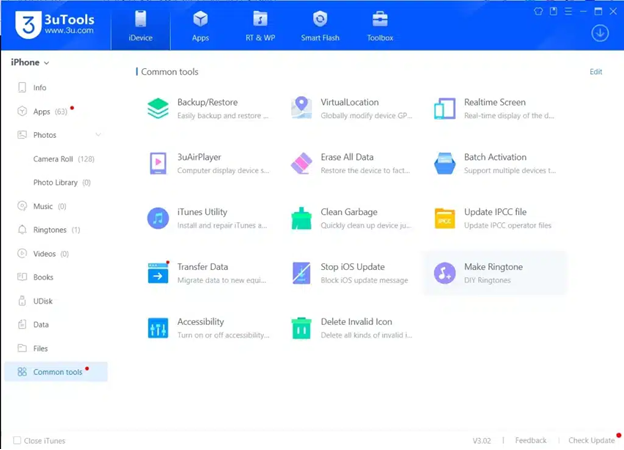
Task: Open the Accessibility sliders icon
Action: click(158, 328)
